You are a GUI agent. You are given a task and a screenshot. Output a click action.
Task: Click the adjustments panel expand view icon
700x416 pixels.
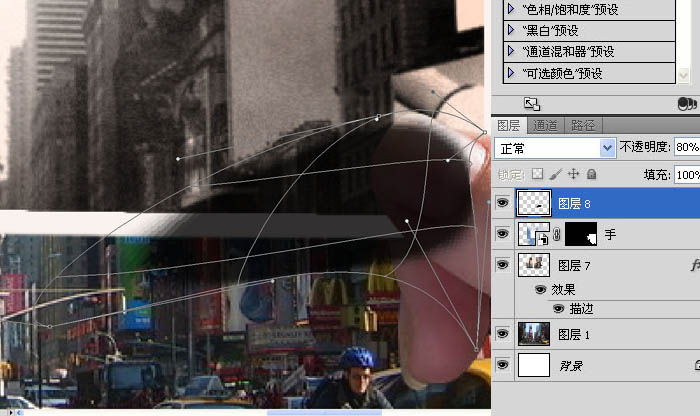(532, 103)
